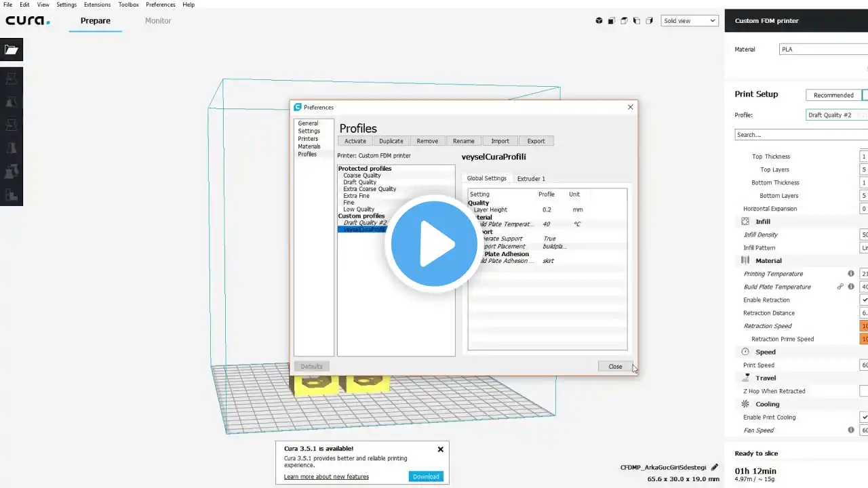The height and width of the screenshot is (488, 868).
Task: Click the Cura logo in Preferences title bar
Action: point(297,107)
